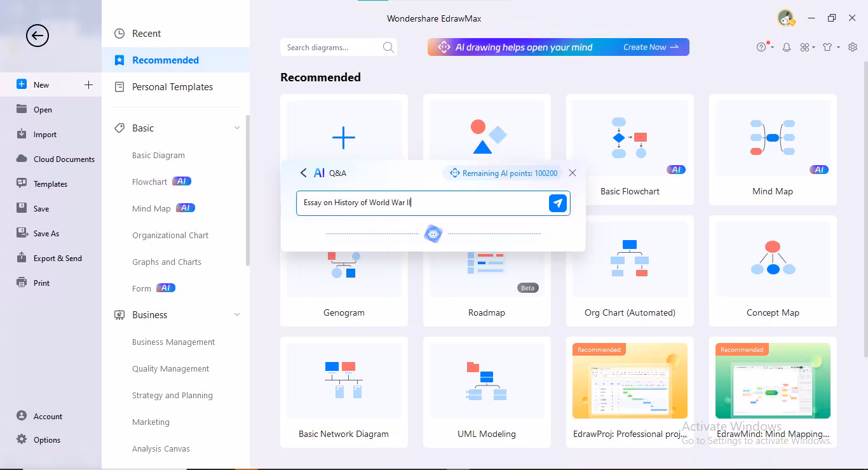Open settings with the gear icon

[x=853, y=47]
